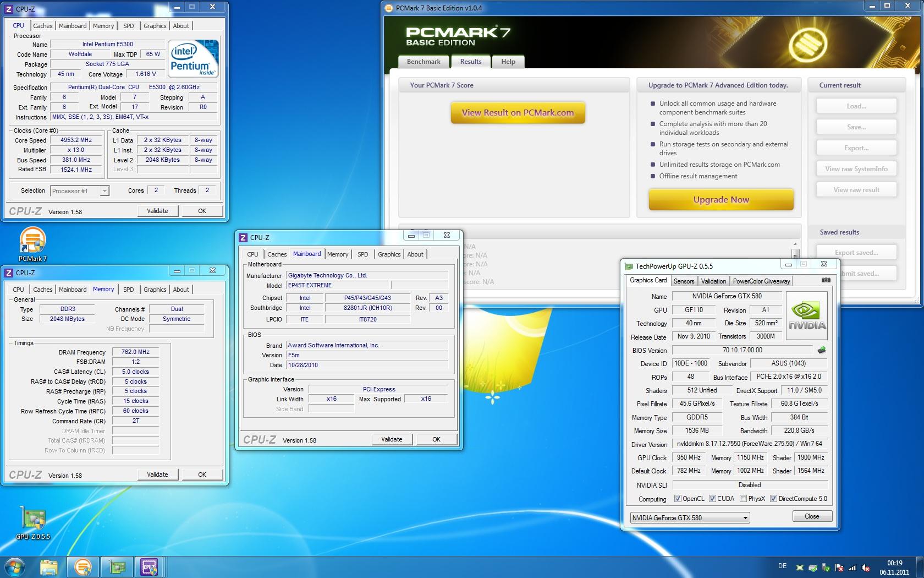Open the network signal tray icon
This screenshot has height=578, width=924.
pos(853,568)
